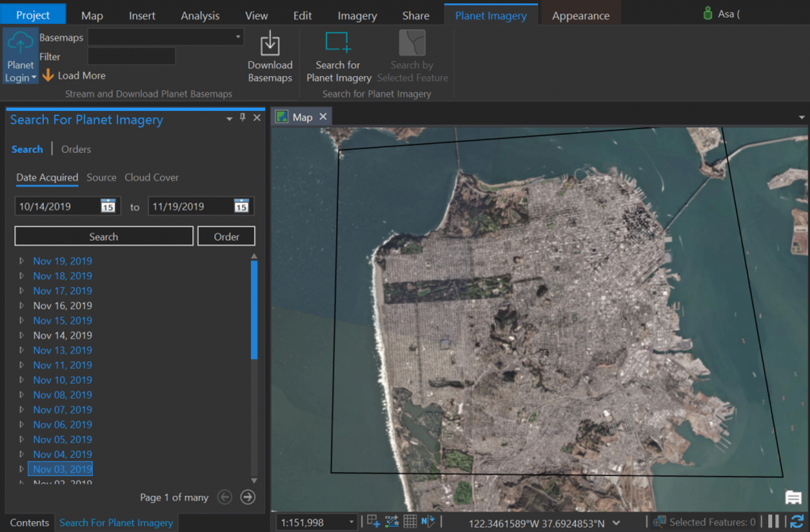Screen dimensions: 810x532
Task: Click Load More arrow icon
Action: pos(48,75)
